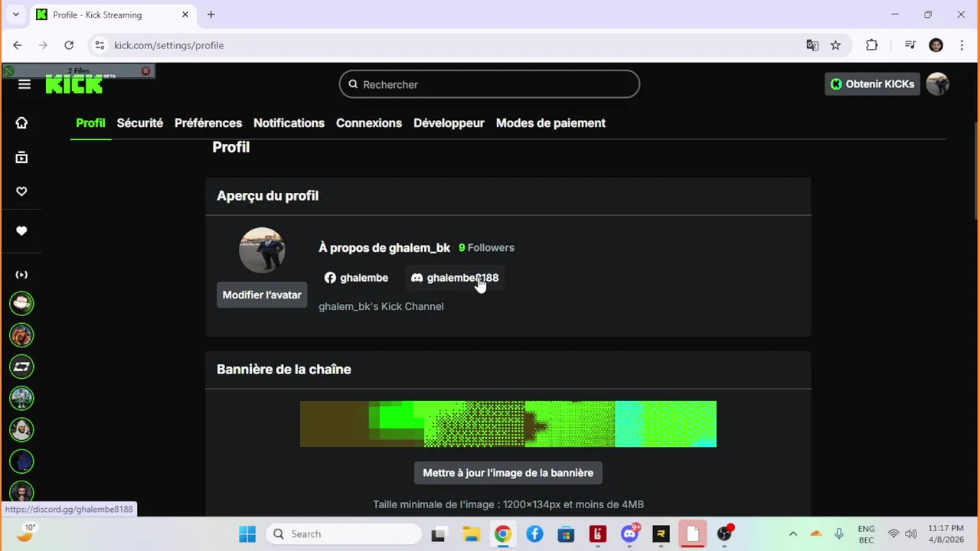Open the Chrome profile avatar
This screenshot has width=980, height=551.
[936, 45]
